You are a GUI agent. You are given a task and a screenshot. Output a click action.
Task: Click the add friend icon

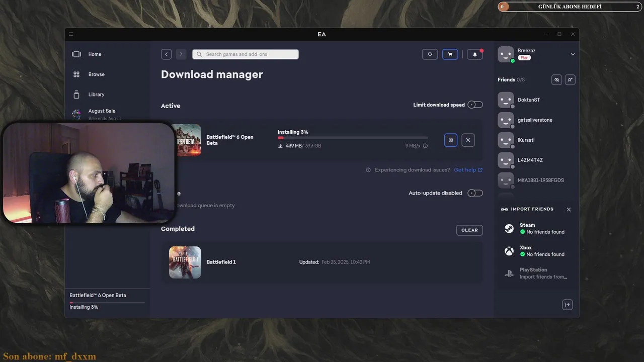click(x=570, y=79)
